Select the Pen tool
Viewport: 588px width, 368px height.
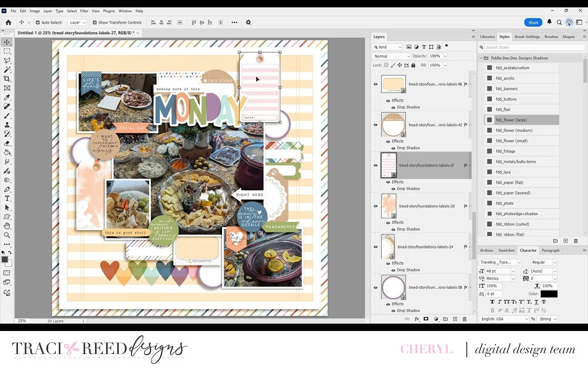(7, 189)
